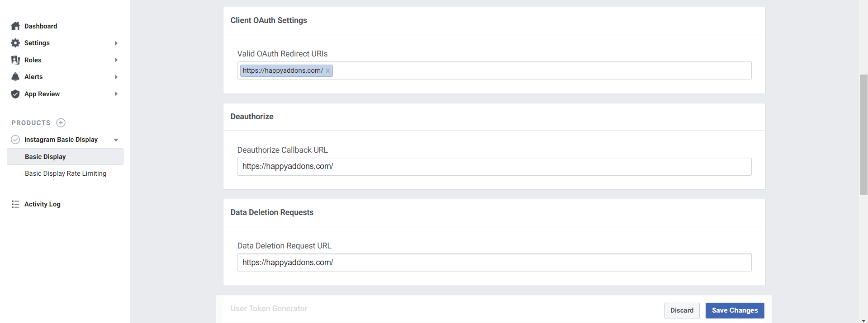Remove the happyaddons.com redirect URI tag
This screenshot has height=323, width=868.
tap(328, 71)
